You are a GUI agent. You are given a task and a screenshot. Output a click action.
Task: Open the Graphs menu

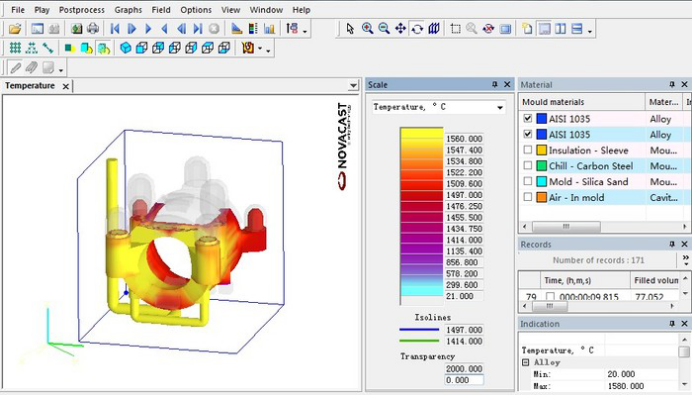pyautogui.click(x=128, y=10)
